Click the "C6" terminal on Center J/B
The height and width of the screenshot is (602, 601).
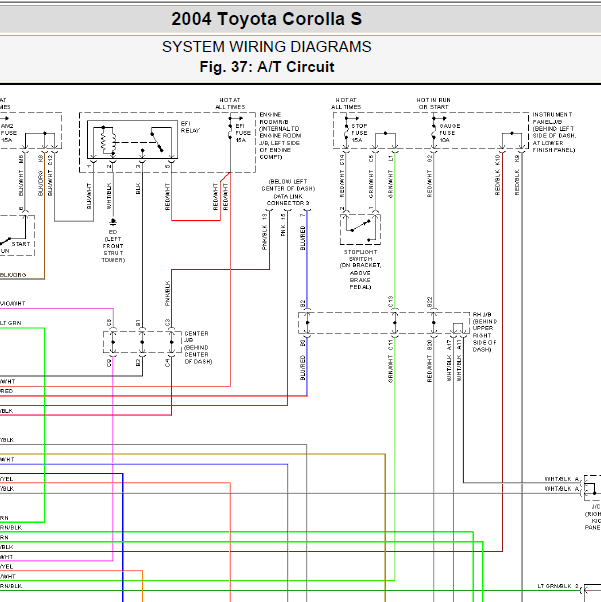pos(109,323)
